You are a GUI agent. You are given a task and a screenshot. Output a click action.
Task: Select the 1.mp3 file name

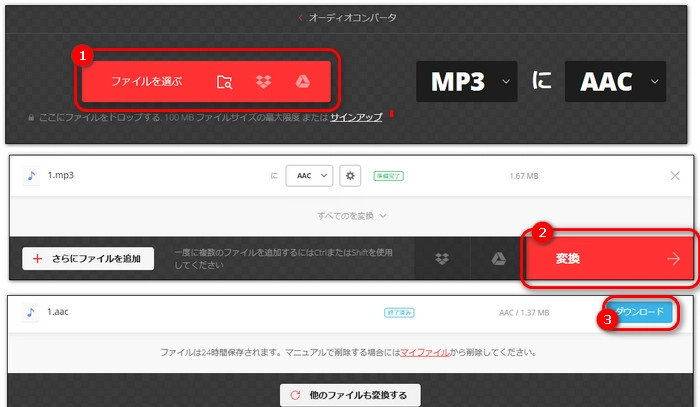tap(61, 175)
